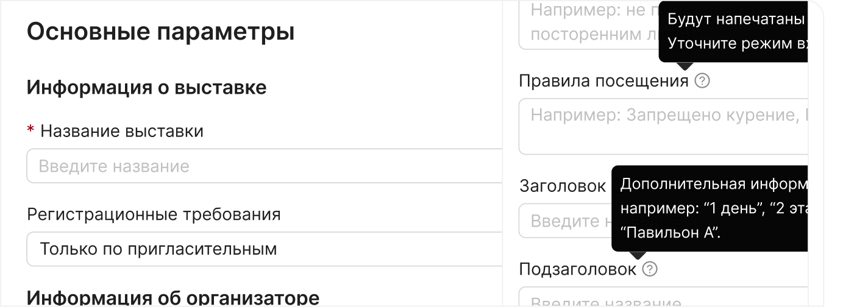
Task: Click the Информация об организаторе heading
Action: coord(173,298)
